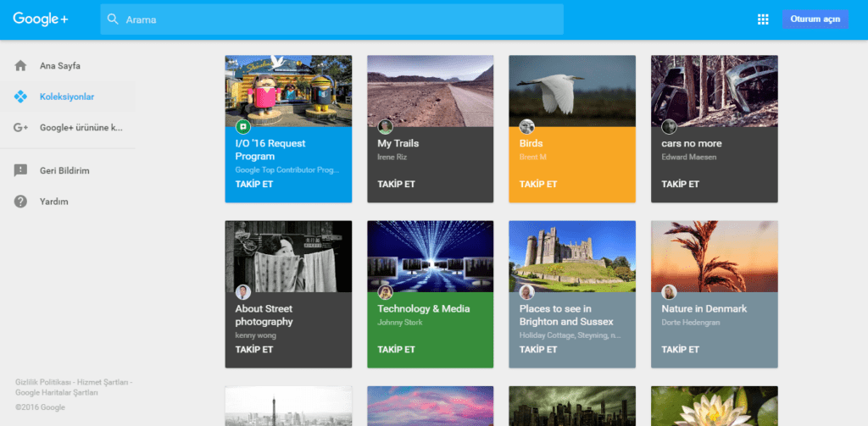
Task: Open flying egret thumbnail of Birds
Action: tap(572, 91)
